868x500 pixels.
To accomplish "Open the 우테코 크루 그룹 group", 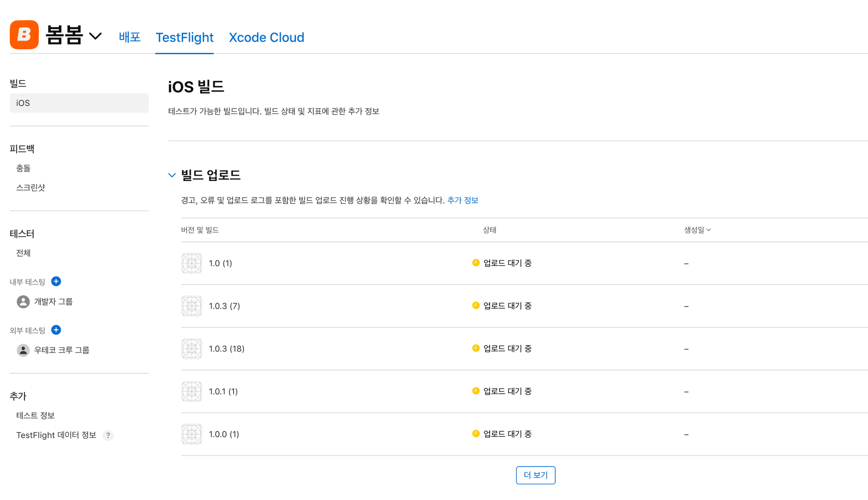I will click(62, 350).
